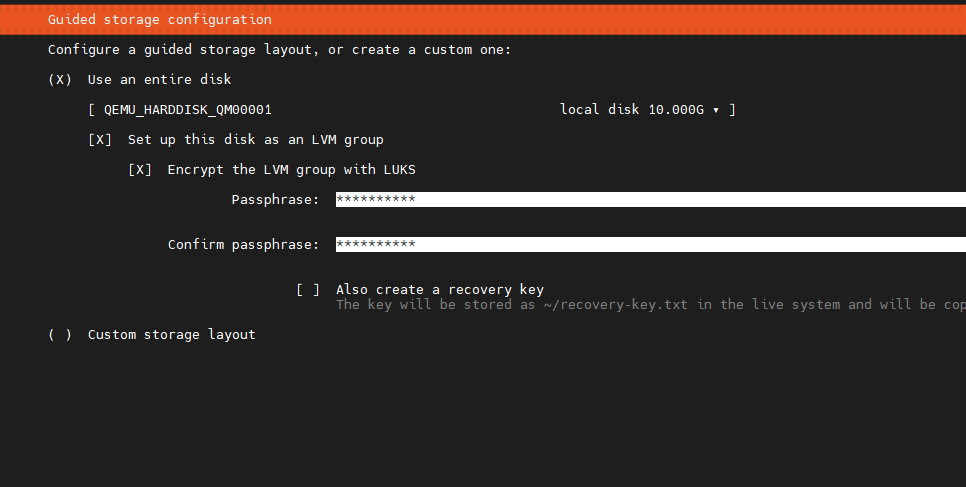Image resolution: width=966 pixels, height=487 pixels.
Task: Click the 'Set up this disk as an LVM group' label
Action: 255,139
